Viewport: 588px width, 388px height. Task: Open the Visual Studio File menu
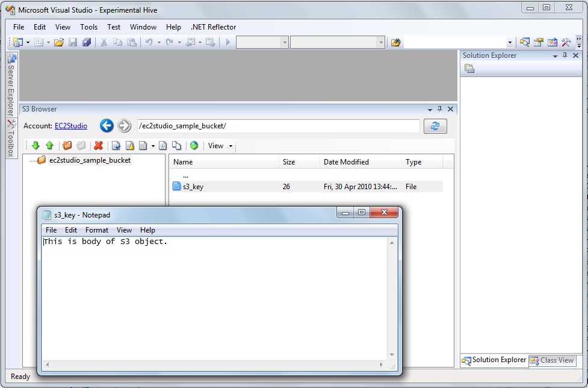pos(19,27)
